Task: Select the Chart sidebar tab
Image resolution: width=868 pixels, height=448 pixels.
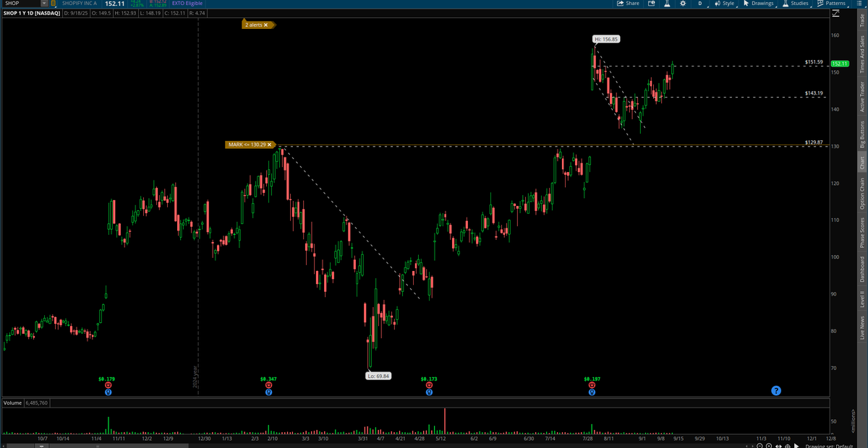Action: 861,163
